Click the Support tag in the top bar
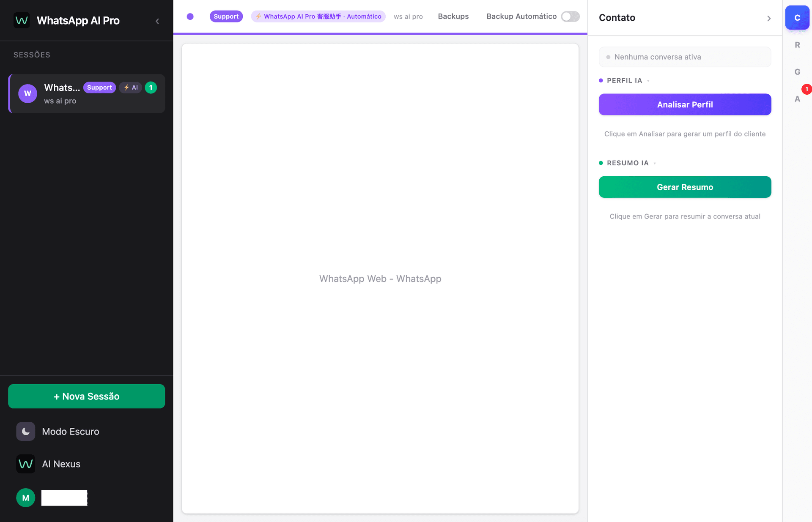This screenshot has height=522, width=812. [x=226, y=16]
